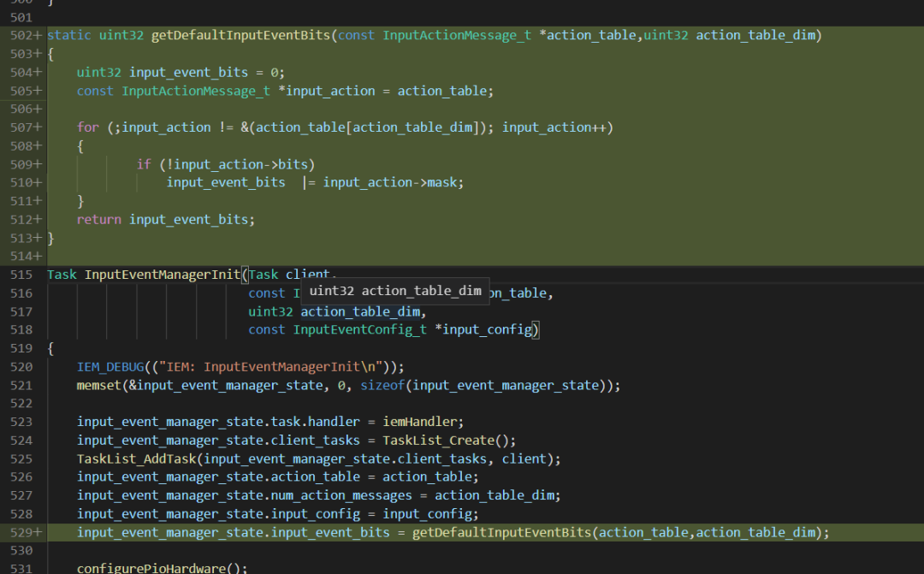Screen dimensions: 924x574
Task: Click iemHandler on line 523
Action: pos(419,422)
